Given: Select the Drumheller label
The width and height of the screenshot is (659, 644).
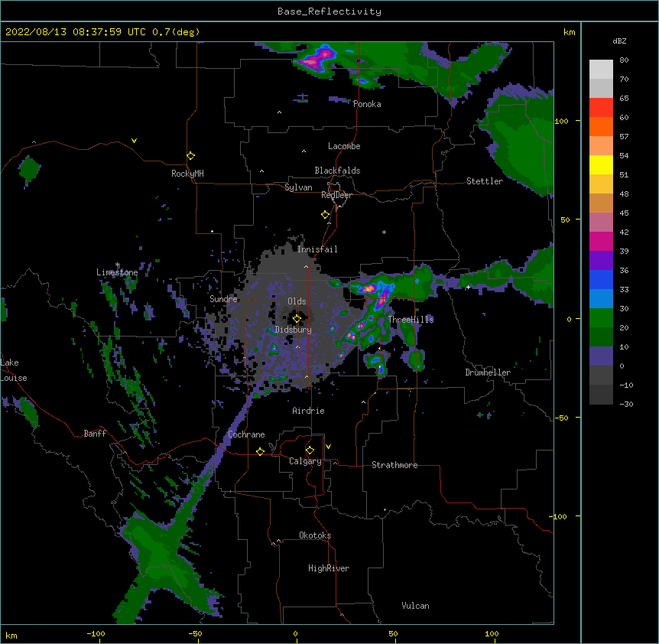Looking at the screenshot, I should tap(488, 372).
